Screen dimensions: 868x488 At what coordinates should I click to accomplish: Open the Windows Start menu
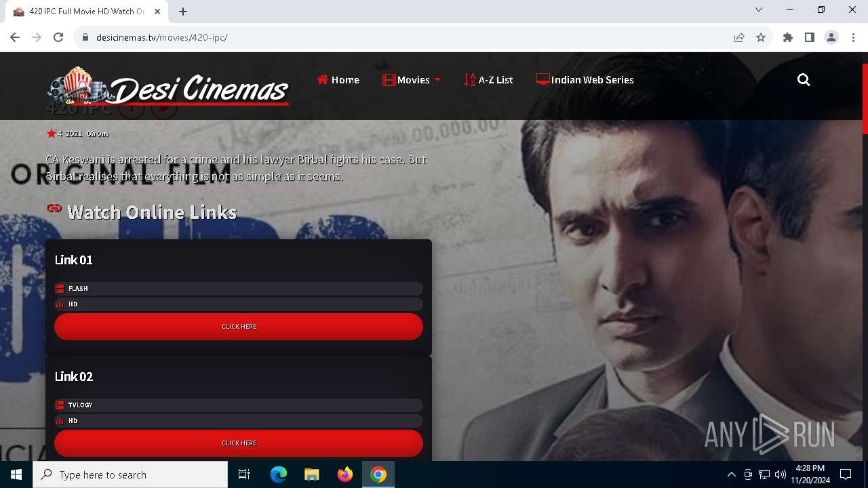[16, 474]
